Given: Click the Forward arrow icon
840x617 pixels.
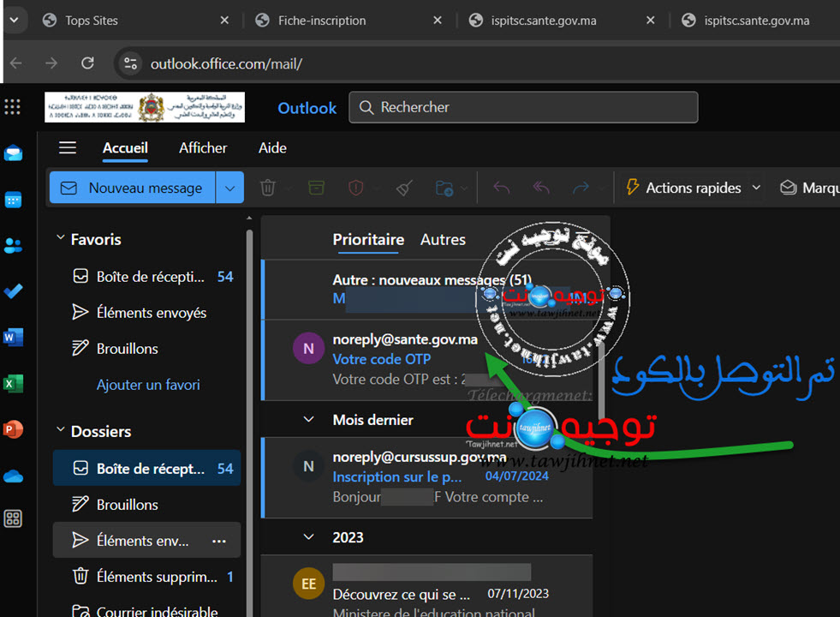Looking at the screenshot, I should pos(581,188).
